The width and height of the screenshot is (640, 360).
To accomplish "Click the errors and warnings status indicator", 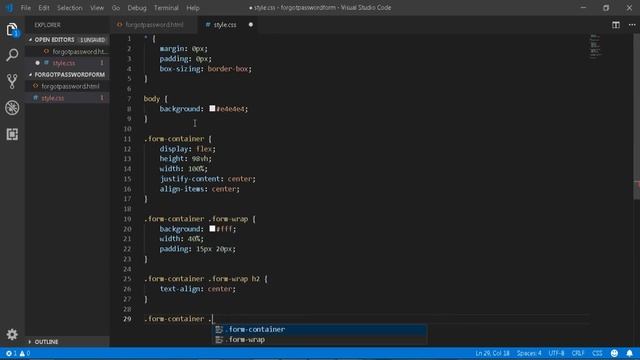I will 18,353.
